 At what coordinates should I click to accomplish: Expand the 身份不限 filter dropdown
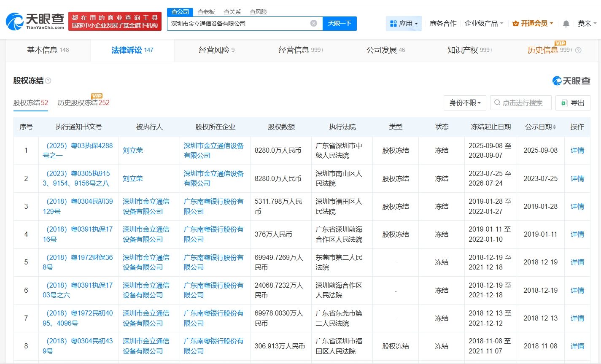coord(465,103)
